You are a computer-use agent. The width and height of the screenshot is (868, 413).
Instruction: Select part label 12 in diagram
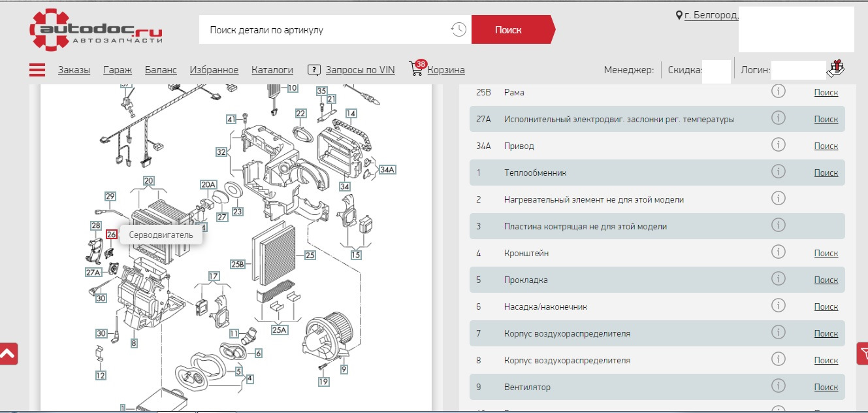100,375
